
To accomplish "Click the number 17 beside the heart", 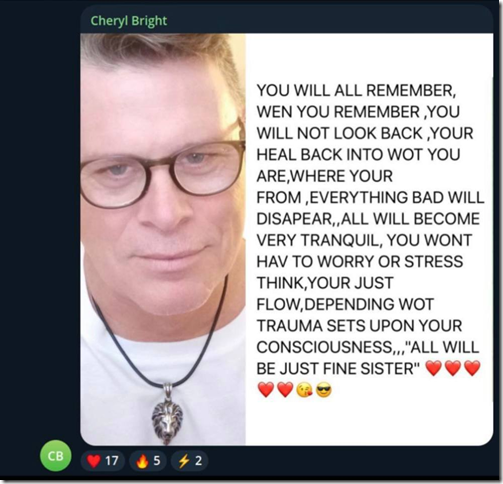I will pos(112,461).
